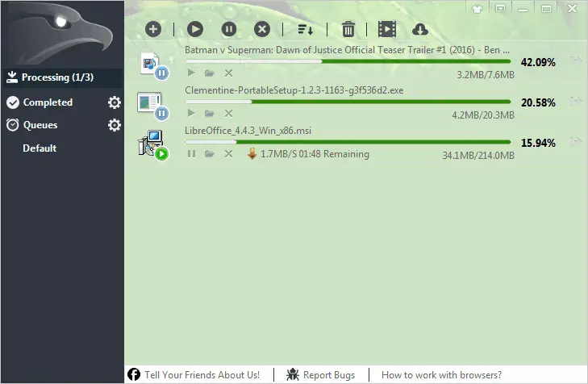Click LibreOffice download progress bar
The height and width of the screenshot is (384, 588).
(348, 142)
